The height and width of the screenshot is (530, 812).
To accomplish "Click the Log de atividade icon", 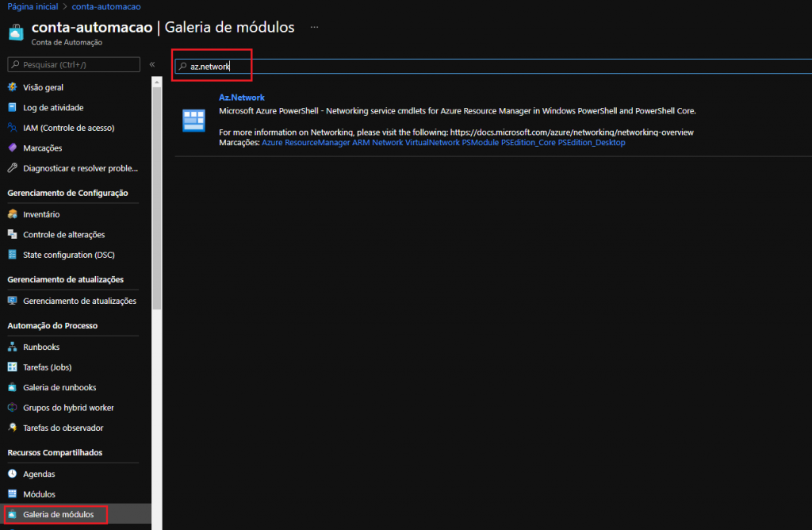I will tap(12, 107).
